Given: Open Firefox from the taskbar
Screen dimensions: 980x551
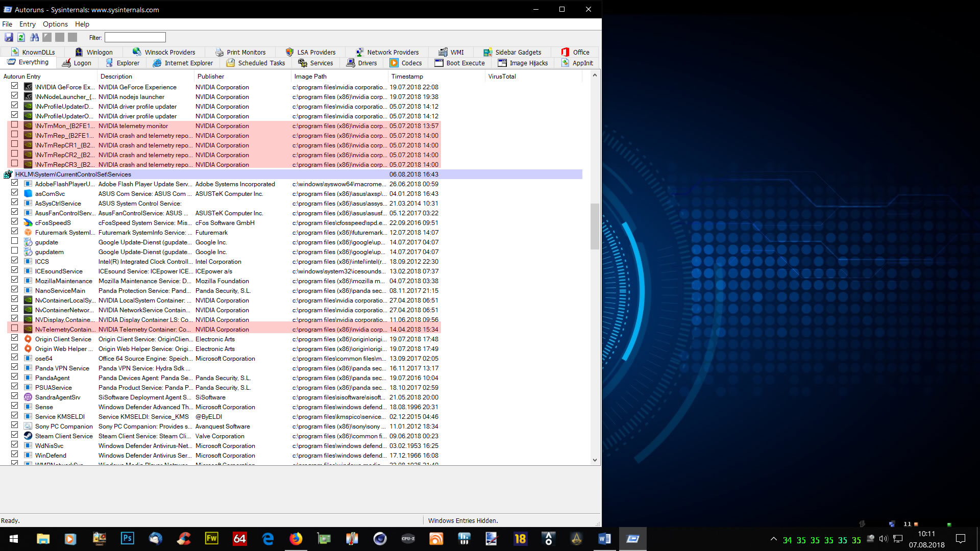Looking at the screenshot, I should [296, 539].
